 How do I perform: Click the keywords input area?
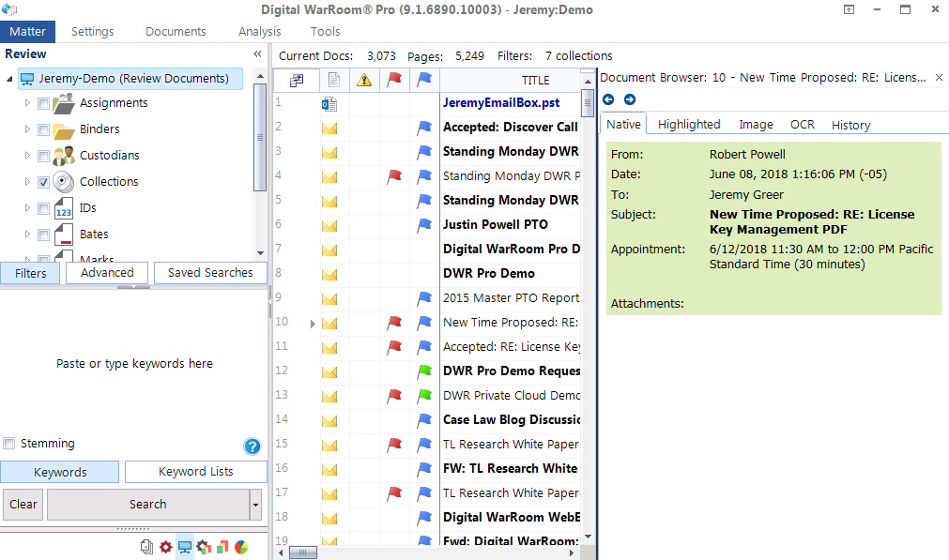(134, 363)
